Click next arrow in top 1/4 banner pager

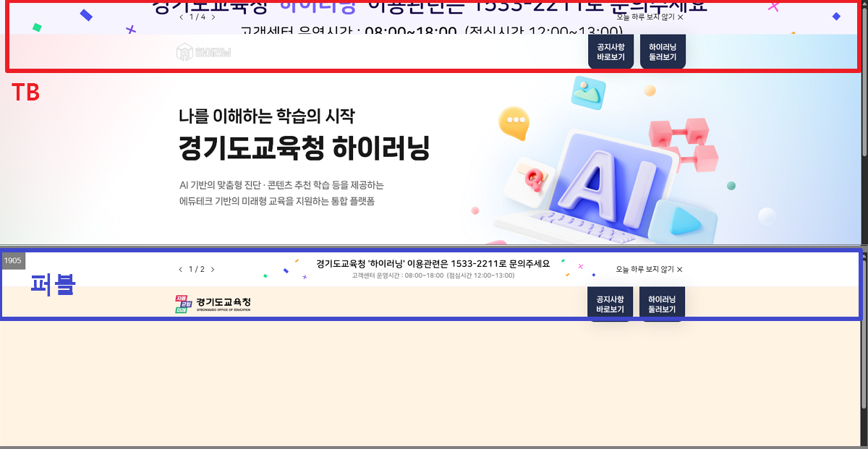coord(213,17)
